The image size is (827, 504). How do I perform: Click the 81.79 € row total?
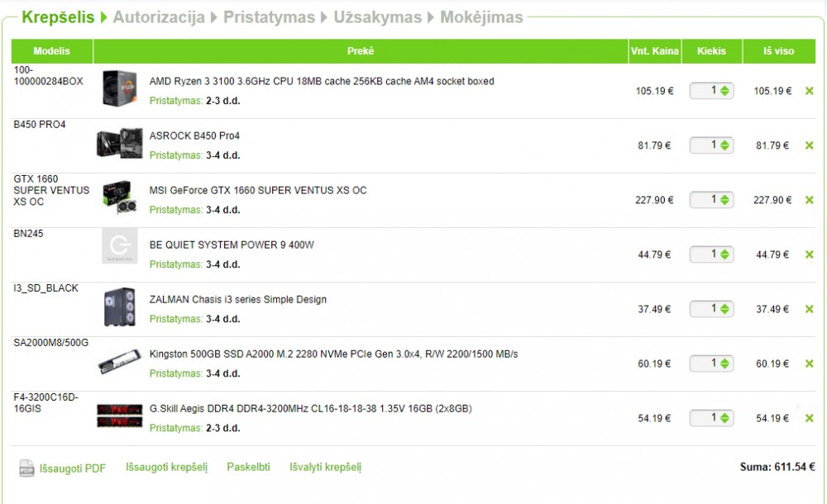772,145
